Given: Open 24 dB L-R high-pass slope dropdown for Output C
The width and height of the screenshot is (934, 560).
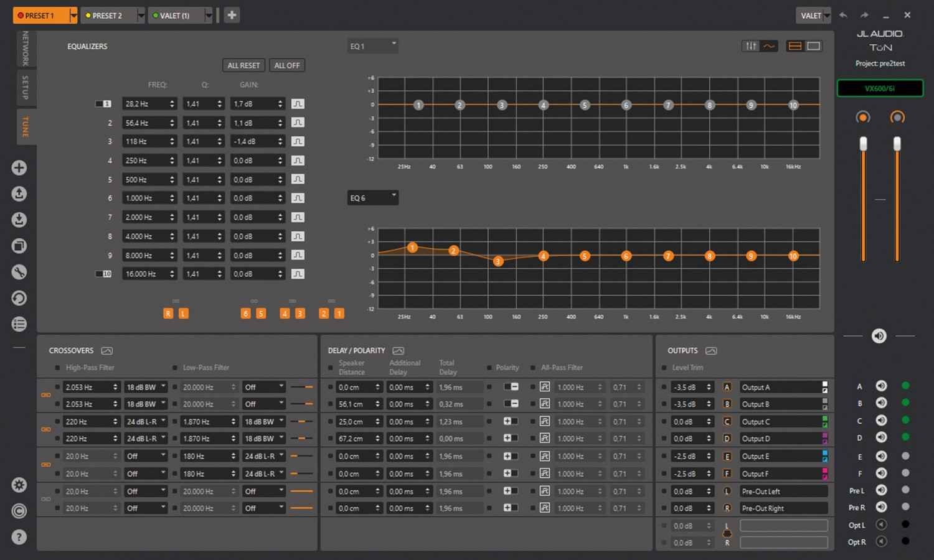Looking at the screenshot, I should 146,421.
